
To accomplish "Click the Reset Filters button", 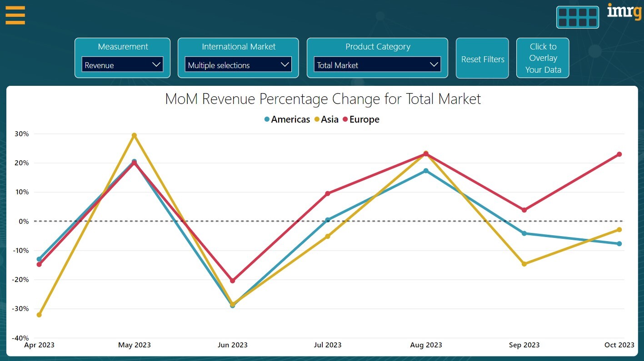I will click(482, 58).
